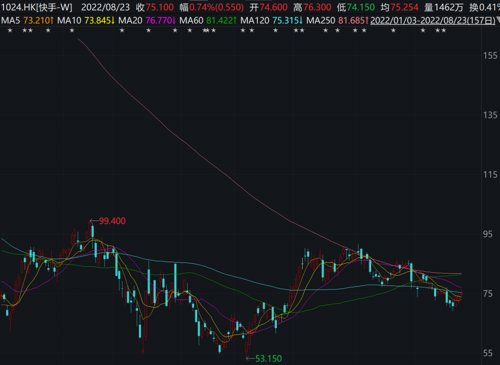This screenshot has height=365, width=500.
Task: Click the 75 price axis label
Action: pos(488,294)
